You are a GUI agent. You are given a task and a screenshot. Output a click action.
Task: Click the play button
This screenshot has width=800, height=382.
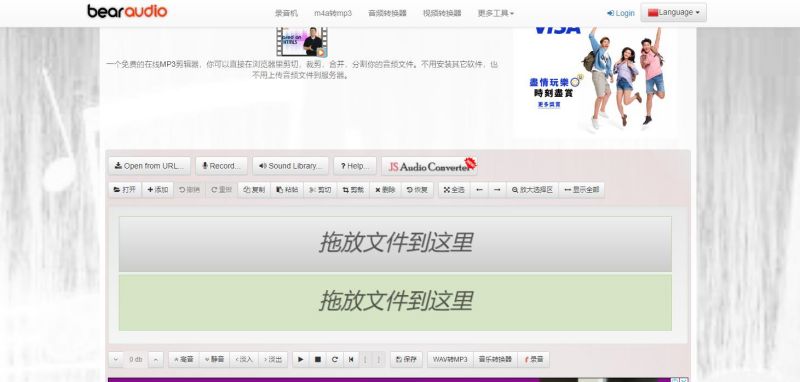(x=301, y=360)
